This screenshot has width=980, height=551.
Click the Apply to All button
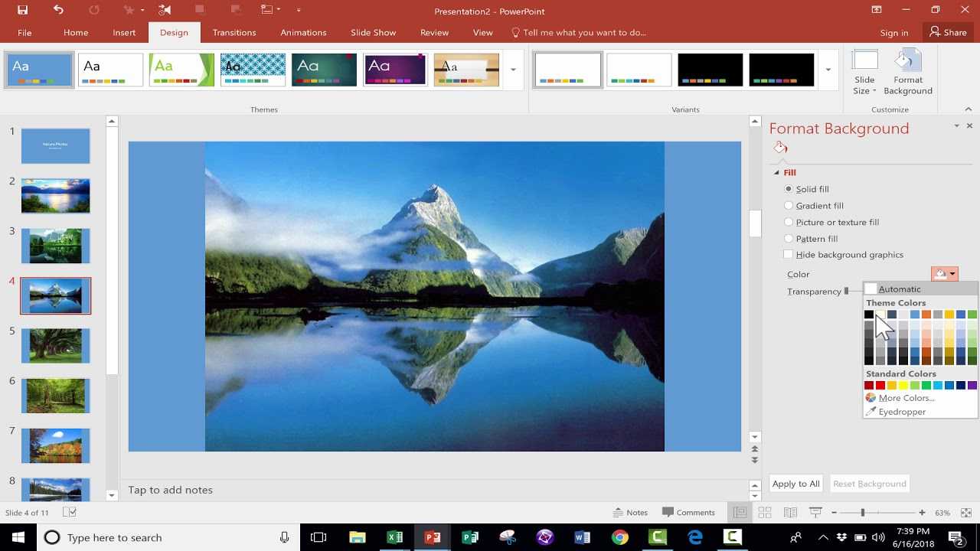(x=795, y=483)
